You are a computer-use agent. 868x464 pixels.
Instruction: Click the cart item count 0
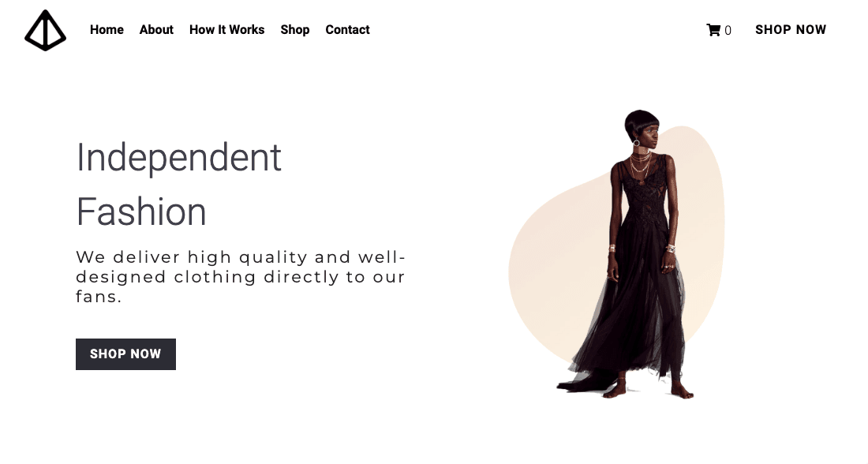728,31
